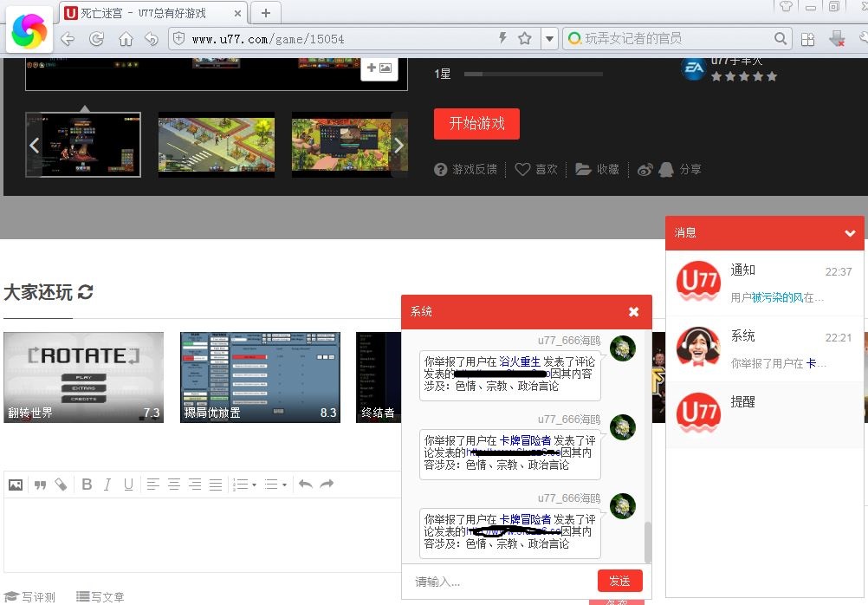868x605 pixels.
Task: Open the browser home page icon
Action: pyautogui.click(x=126, y=39)
